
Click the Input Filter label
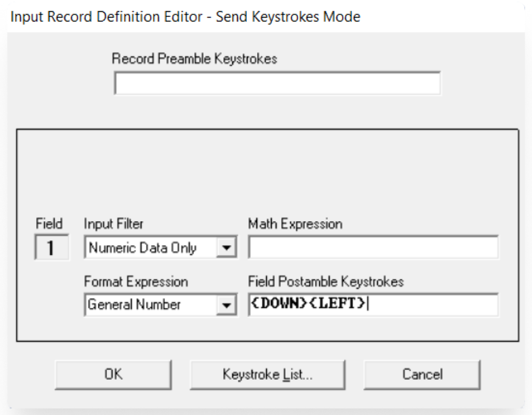click(x=114, y=224)
